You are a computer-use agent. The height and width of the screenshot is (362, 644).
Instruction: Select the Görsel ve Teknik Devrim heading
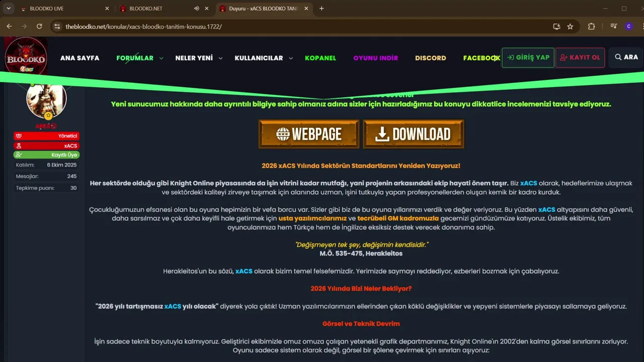coord(361,324)
